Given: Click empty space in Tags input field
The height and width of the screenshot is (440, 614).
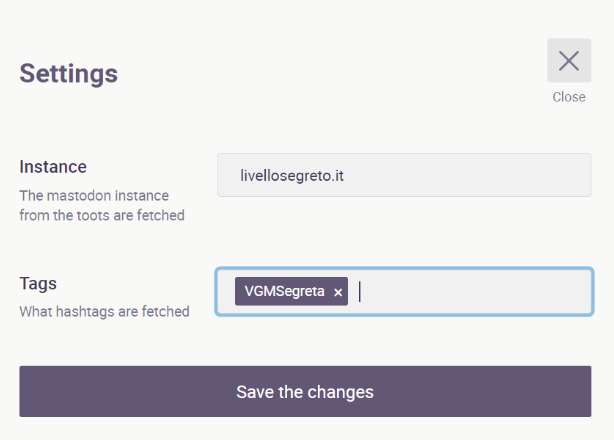Looking at the screenshot, I should (470, 291).
